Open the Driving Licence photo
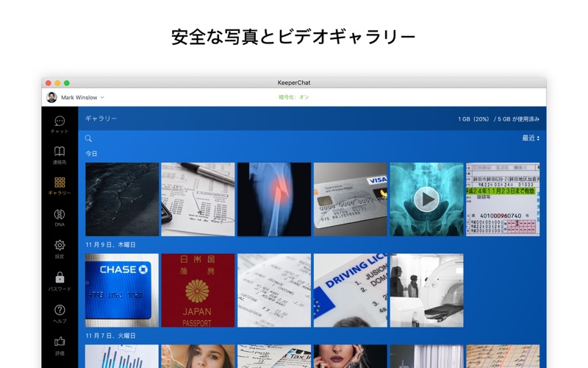Viewport: 588px width, 368px height. click(351, 290)
